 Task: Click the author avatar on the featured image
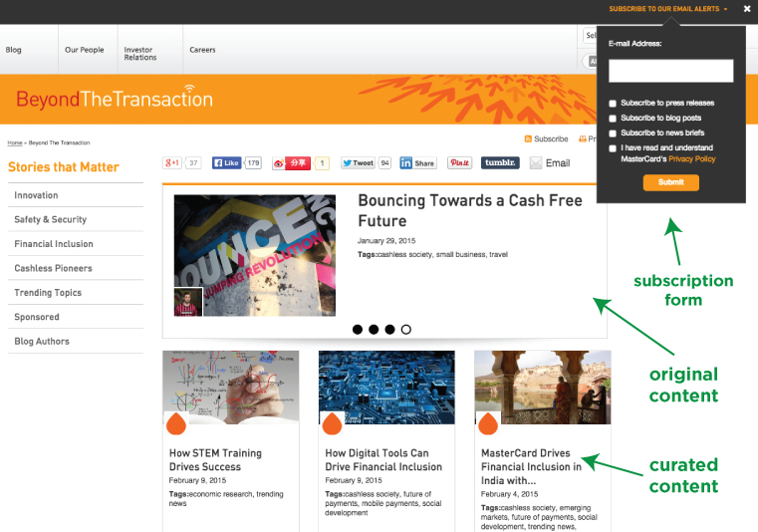(188, 302)
